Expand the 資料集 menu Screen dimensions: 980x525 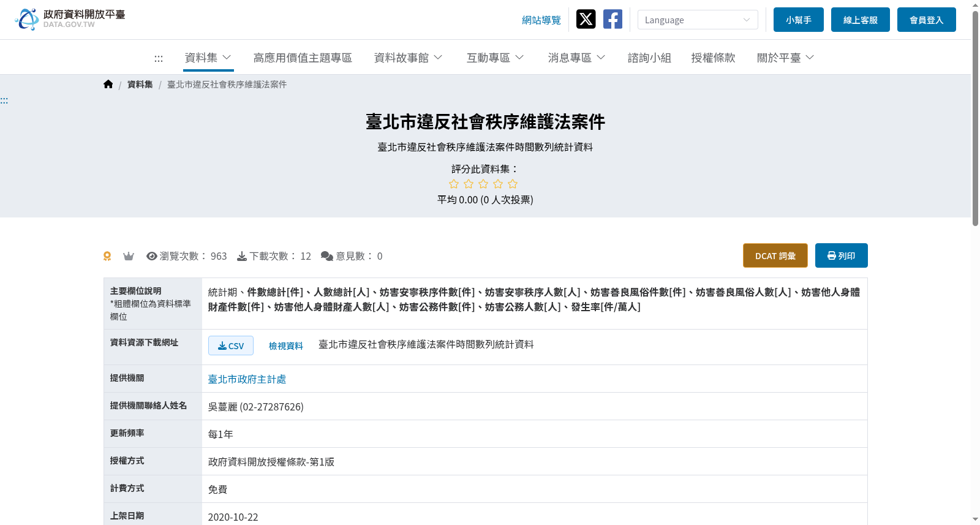208,58
